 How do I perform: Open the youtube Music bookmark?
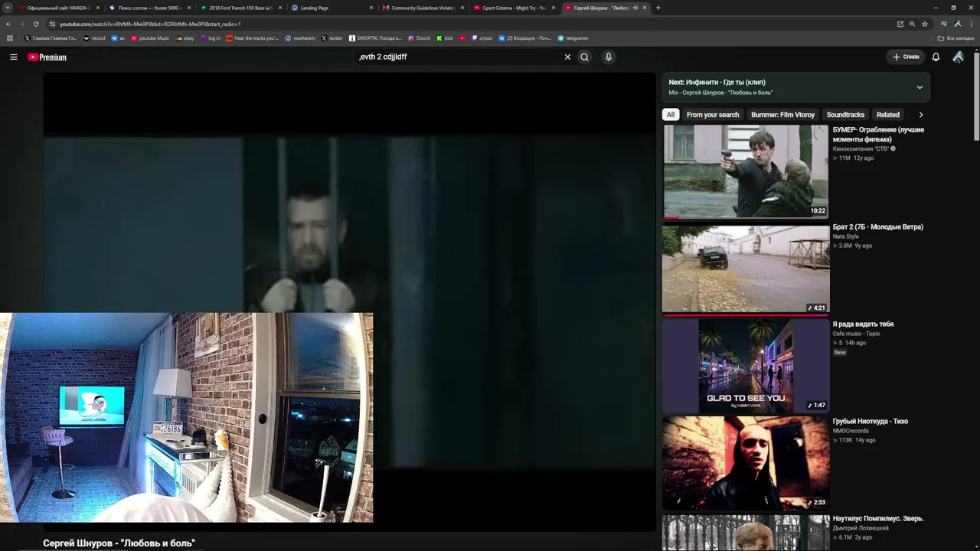pos(150,38)
